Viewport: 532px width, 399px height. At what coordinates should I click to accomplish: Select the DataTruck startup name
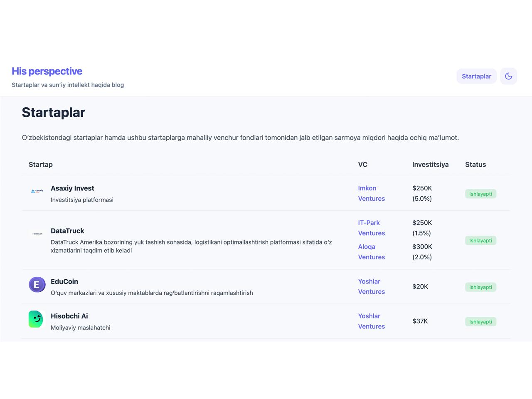pyautogui.click(x=67, y=231)
